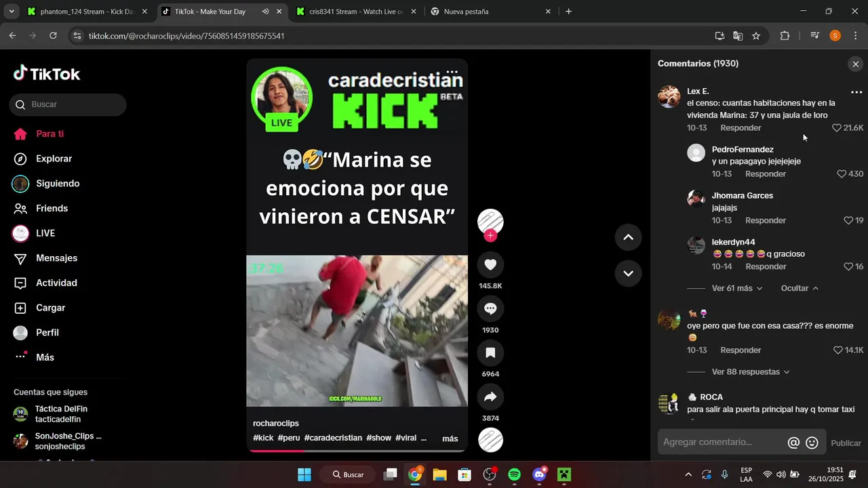Screen dimensions: 868x488
Task: Save video with bookmark icon
Action: click(x=490, y=353)
